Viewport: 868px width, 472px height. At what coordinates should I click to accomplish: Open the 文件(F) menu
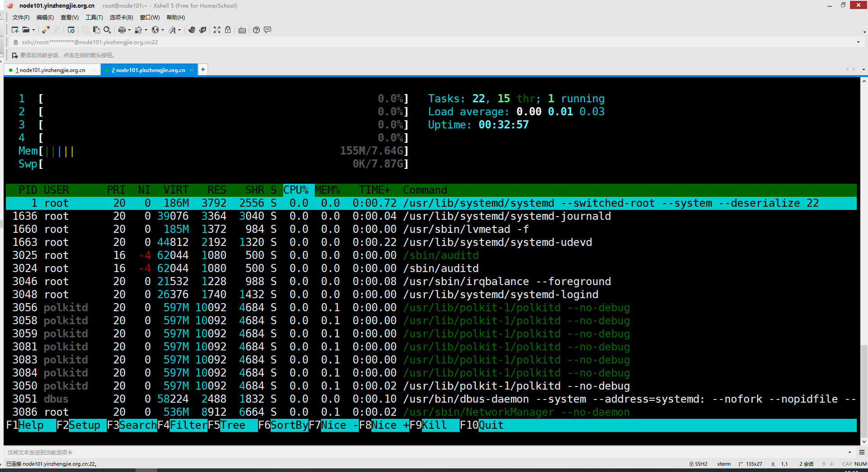click(x=21, y=18)
